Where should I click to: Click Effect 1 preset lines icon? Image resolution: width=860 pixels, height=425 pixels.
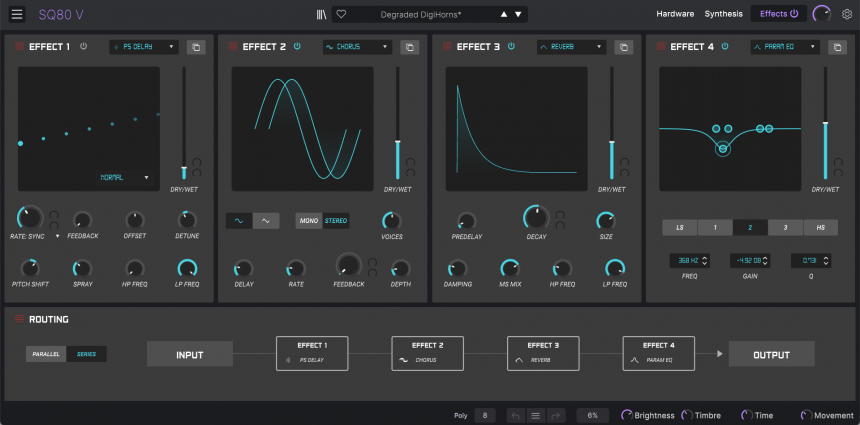(20, 47)
